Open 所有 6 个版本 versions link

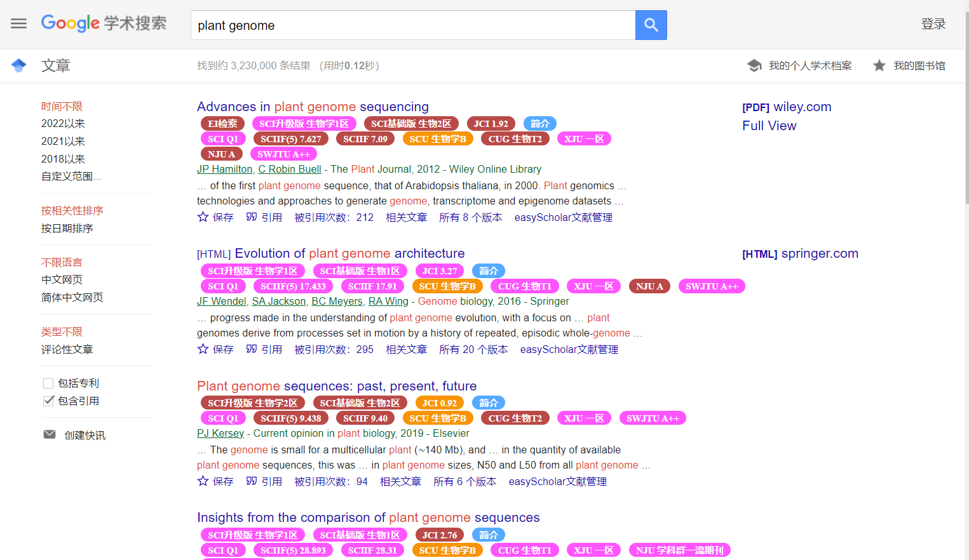[x=465, y=481]
